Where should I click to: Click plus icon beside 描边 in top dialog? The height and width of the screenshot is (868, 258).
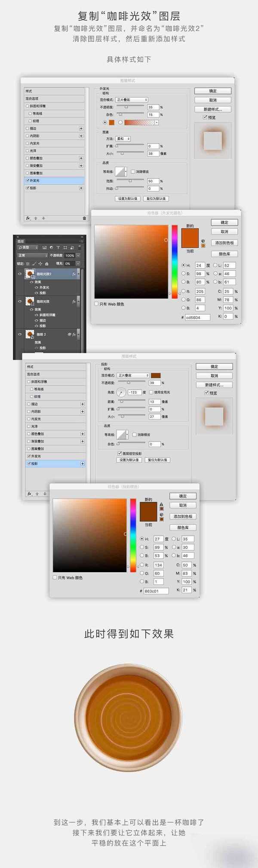coord(81,129)
